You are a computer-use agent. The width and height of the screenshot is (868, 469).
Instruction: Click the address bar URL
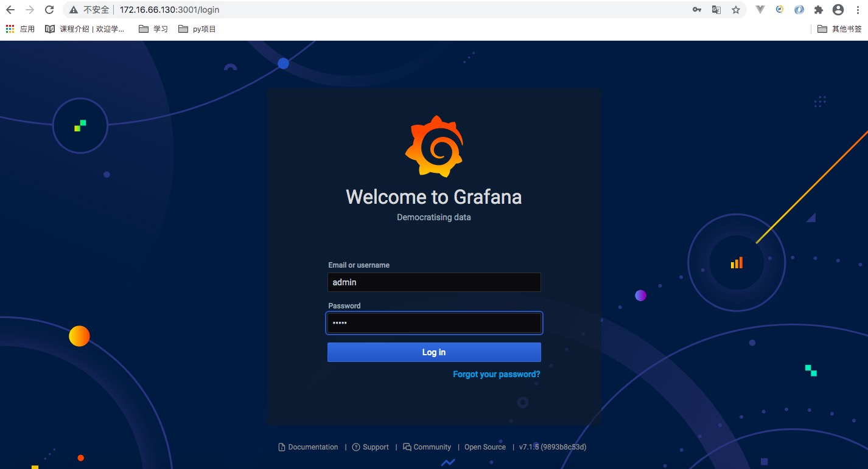point(169,10)
